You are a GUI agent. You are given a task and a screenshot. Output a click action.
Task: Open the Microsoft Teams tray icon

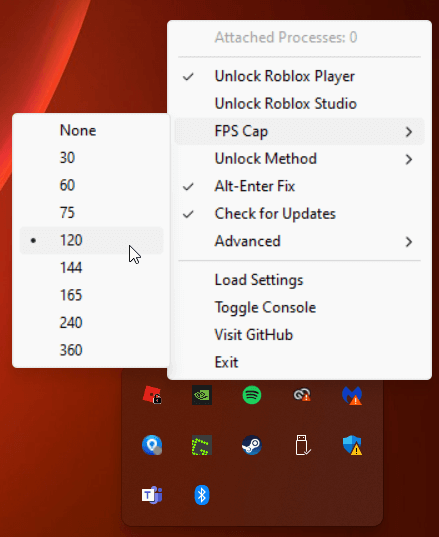[152, 495]
